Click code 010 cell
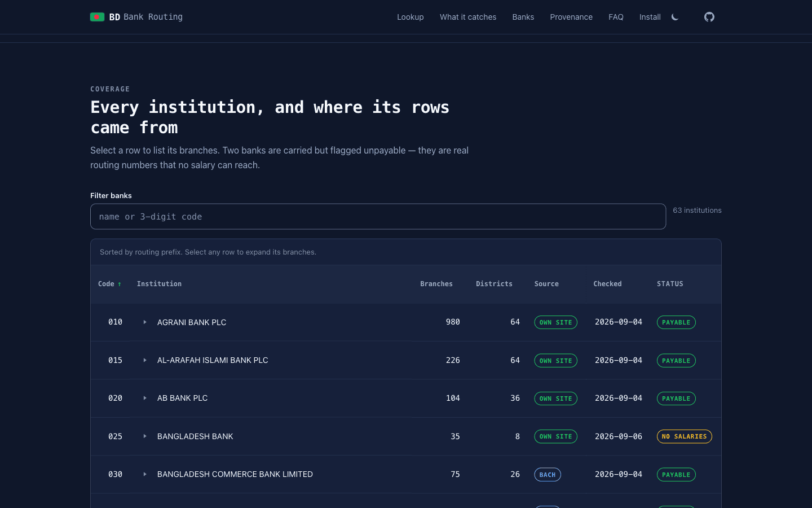 click(115, 322)
